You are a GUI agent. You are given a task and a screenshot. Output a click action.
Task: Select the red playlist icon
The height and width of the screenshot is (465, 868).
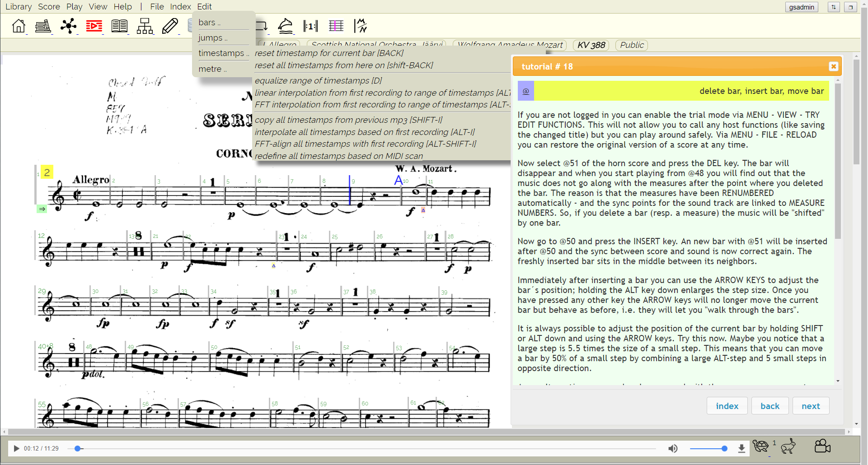[94, 26]
